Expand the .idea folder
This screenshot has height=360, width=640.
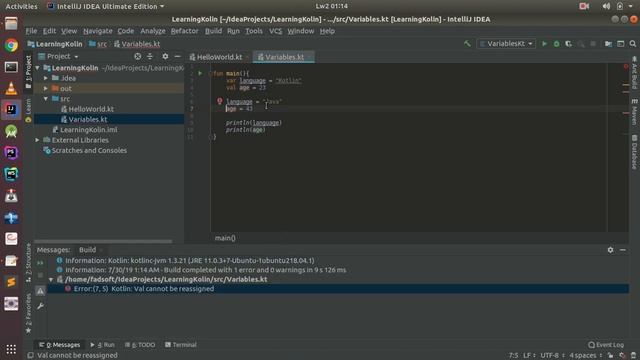click(x=46, y=78)
